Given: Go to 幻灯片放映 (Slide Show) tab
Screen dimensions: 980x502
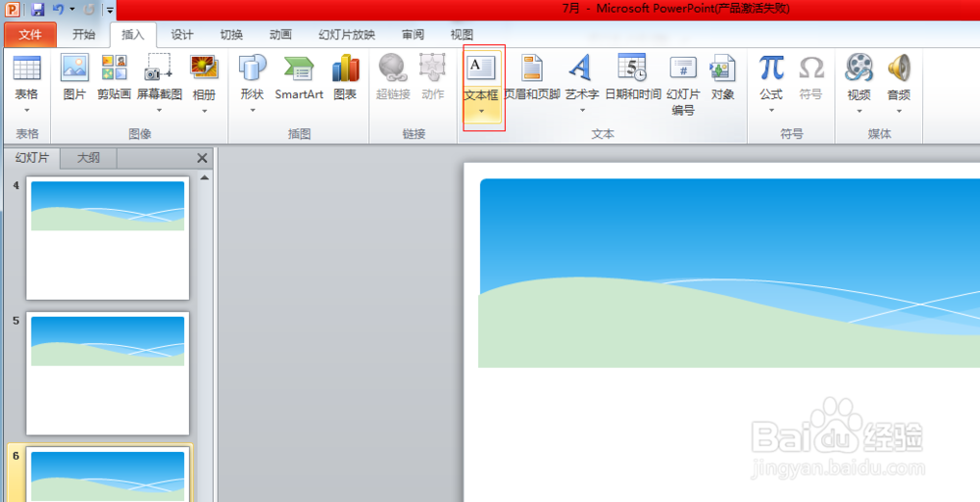Looking at the screenshot, I should [x=347, y=34].
